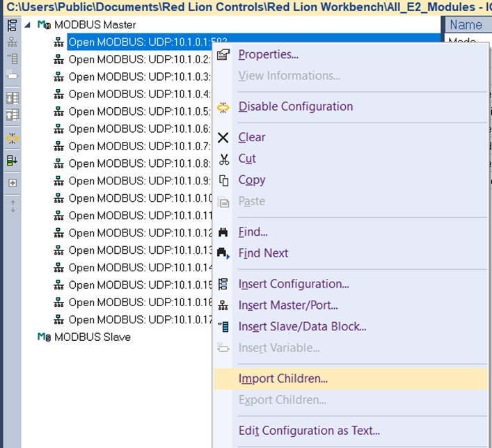This screenshot has width=492, height=448.
Task: Select Open MODBUS UDP:10.1.0.4 entry
Action: pyautogui.click(x=140, y=94)
